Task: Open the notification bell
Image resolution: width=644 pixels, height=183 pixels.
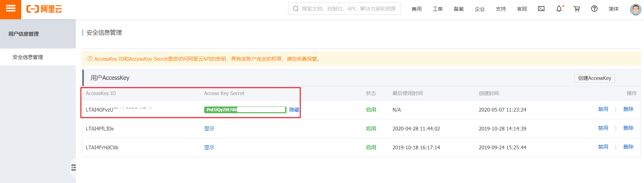Action: point(559,9)
